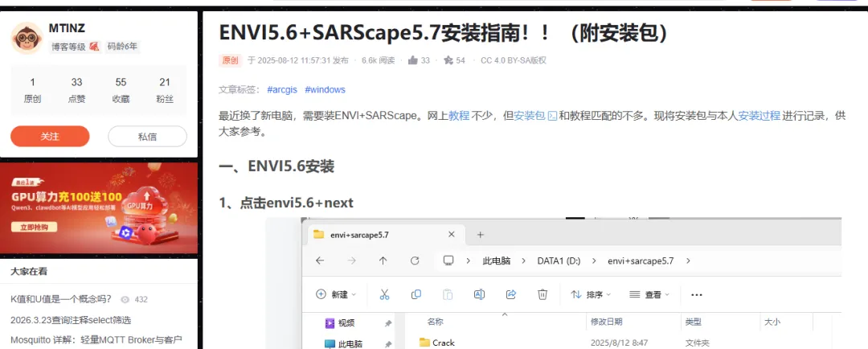Viewport: 868px width, 349px height.
Task: Open the #arcgis article tag
Action: pos(282,90)
